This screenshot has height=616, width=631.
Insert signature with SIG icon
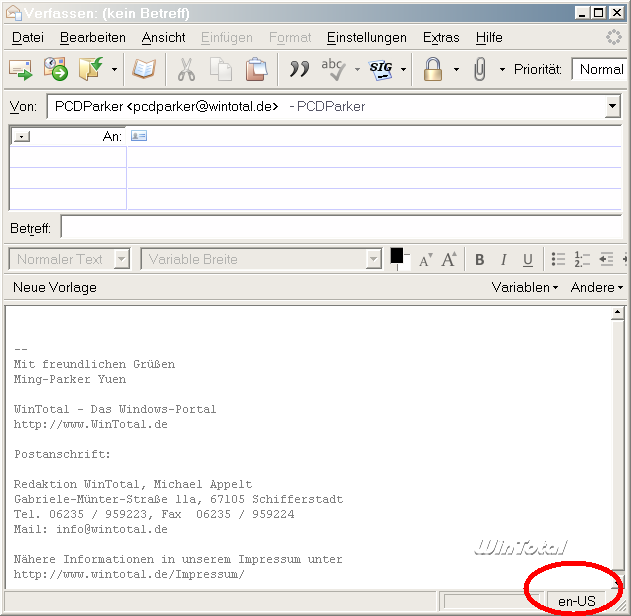pos(381,70)
